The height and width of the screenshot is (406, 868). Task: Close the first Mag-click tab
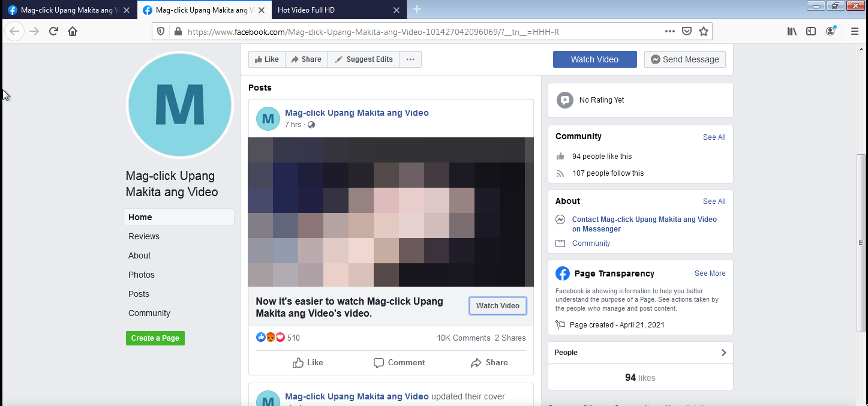[x=127, y=10]
